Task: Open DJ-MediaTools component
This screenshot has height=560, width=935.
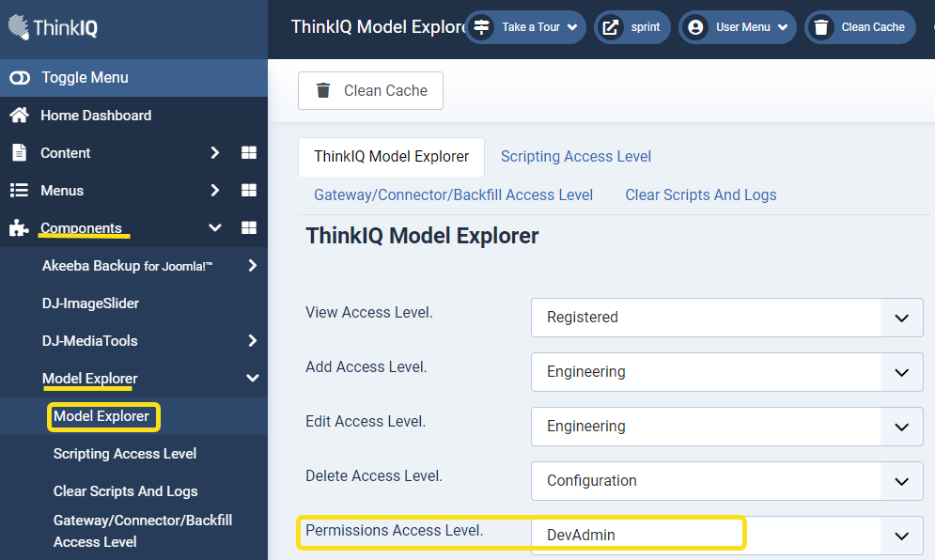Action: (89, 340)
